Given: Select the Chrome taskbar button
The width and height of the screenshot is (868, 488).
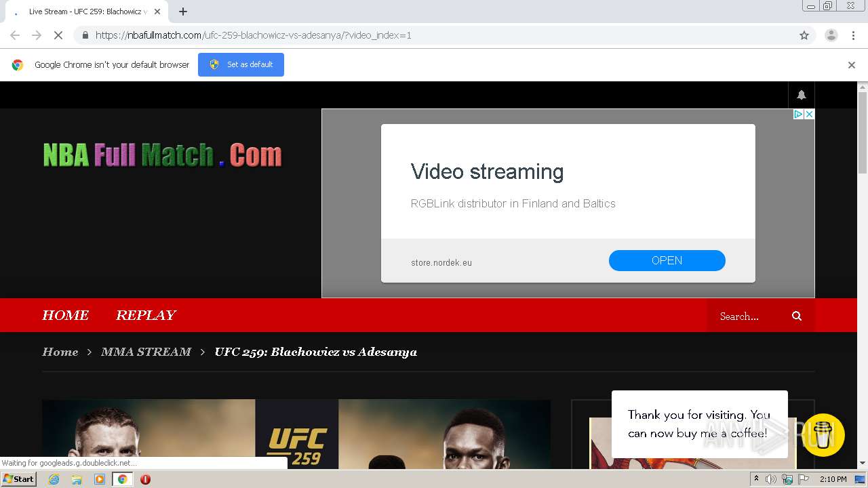Looking at the screenshot, I should coord(122,479).
